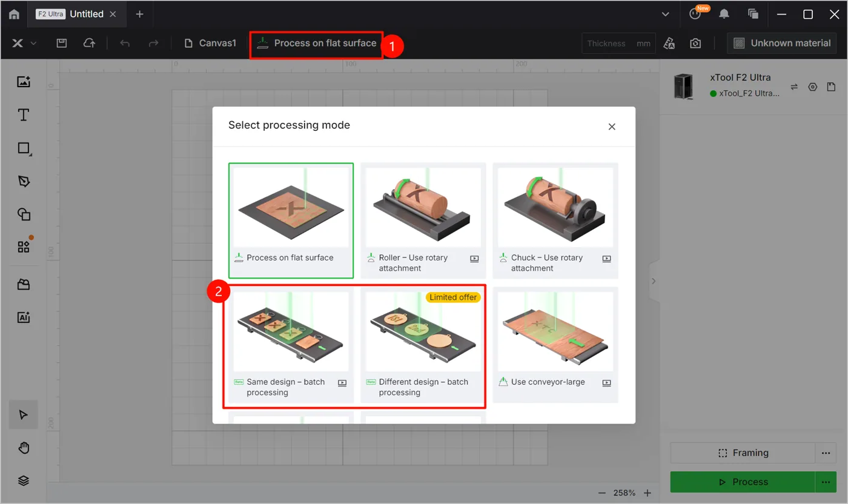Open the project library box icon

(x=24, y=285)
